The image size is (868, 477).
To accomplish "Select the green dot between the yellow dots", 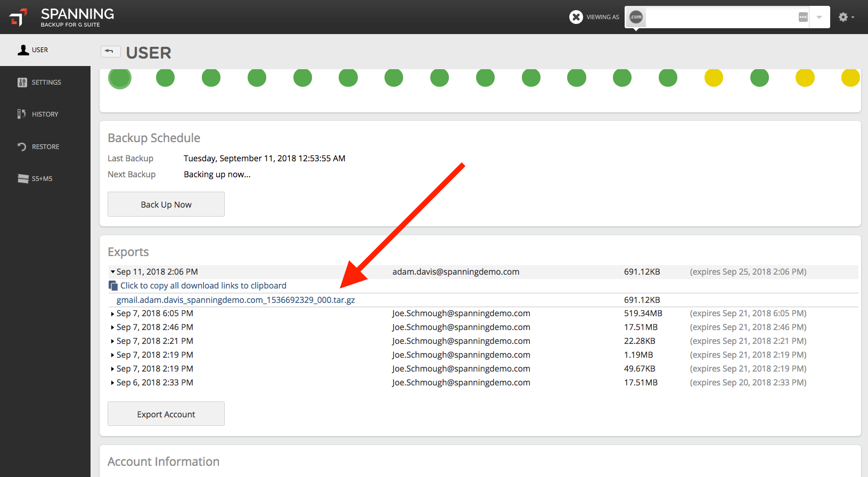I will (x=759, y=78).
